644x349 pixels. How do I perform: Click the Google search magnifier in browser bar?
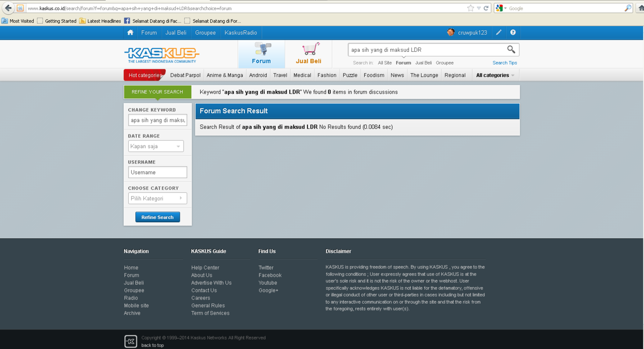pyautogui.click(x=628, y=8)
